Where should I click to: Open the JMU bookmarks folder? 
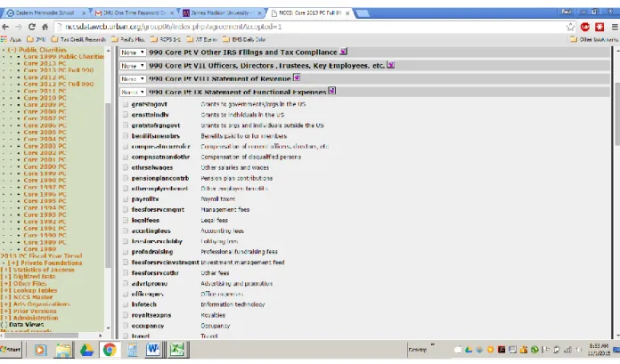pyautogui.click(x=36, y=39)
